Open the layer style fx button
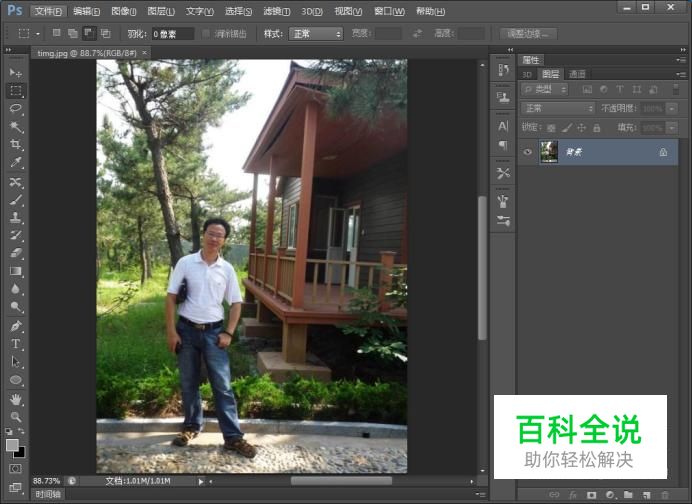The height and width of the screenshot is (504, 692). (x=573, y=495)
